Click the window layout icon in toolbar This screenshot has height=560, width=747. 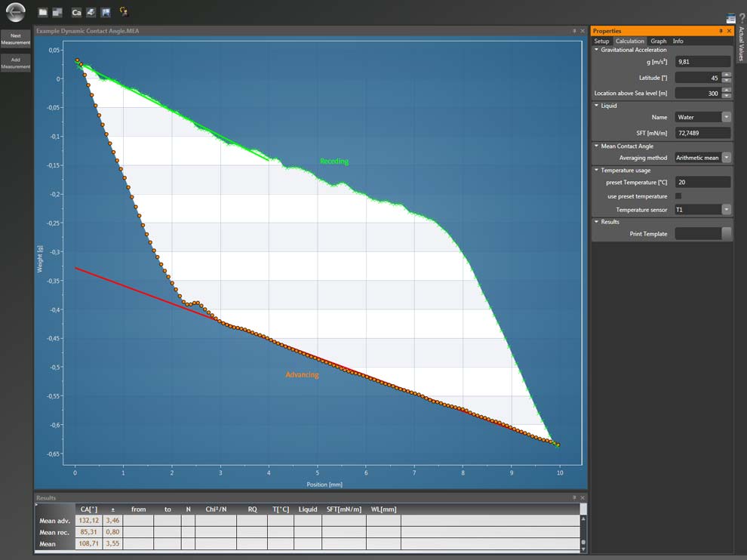pos(106,12)
